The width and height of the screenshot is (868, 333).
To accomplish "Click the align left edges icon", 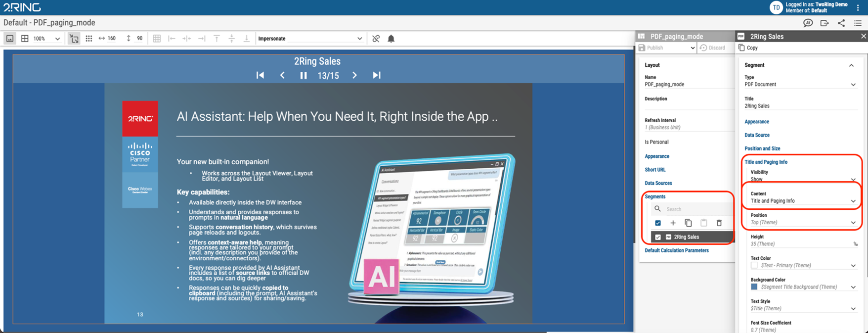I will pos(172,39).
